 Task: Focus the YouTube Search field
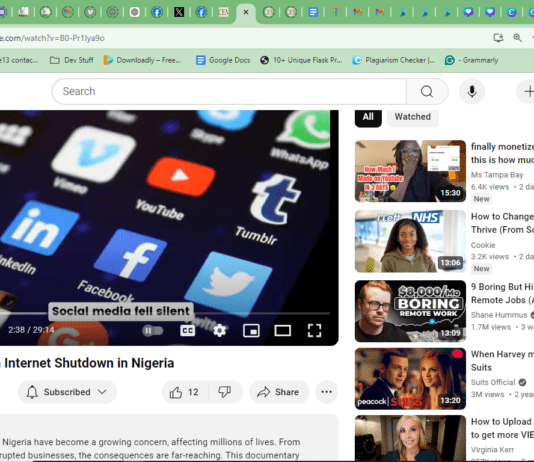point(230,92)
